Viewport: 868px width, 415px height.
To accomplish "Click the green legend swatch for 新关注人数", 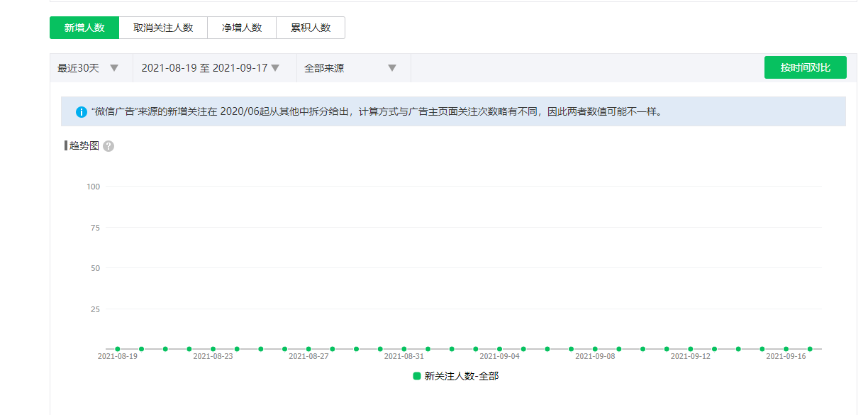I will pyautogui.click(x=417, y=376).
